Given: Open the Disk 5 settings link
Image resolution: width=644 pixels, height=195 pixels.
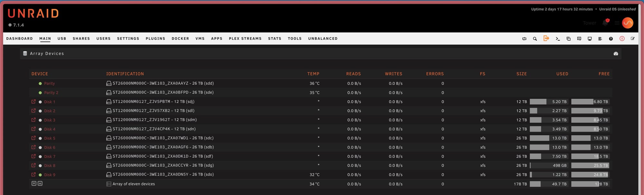Looking at the screenshot, I should coord(50,138).
